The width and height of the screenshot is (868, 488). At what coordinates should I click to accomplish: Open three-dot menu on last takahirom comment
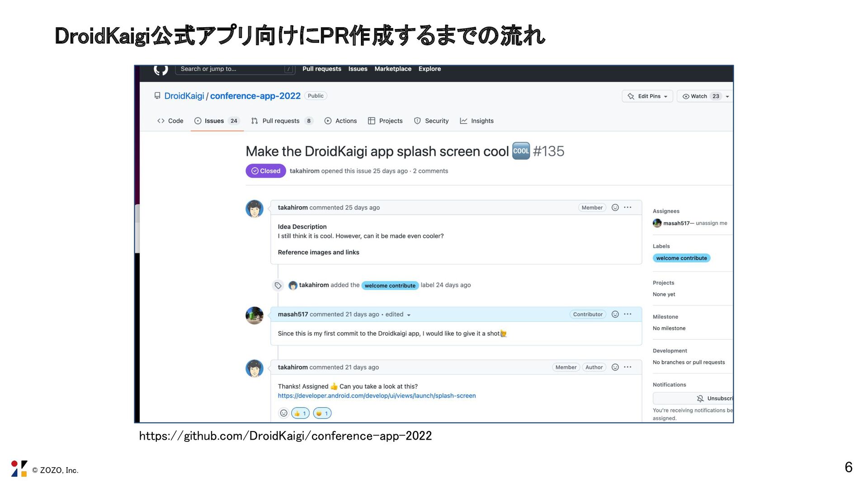click(627, 367)
